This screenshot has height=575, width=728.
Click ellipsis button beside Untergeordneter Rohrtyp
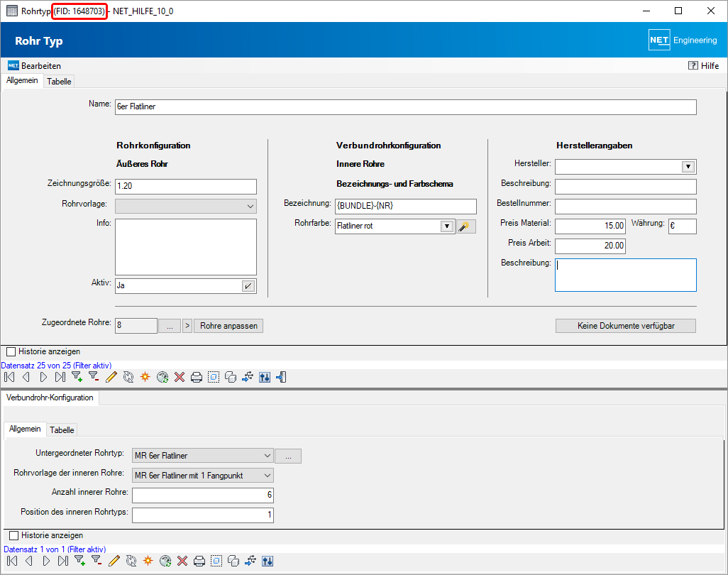click(288, 456)
